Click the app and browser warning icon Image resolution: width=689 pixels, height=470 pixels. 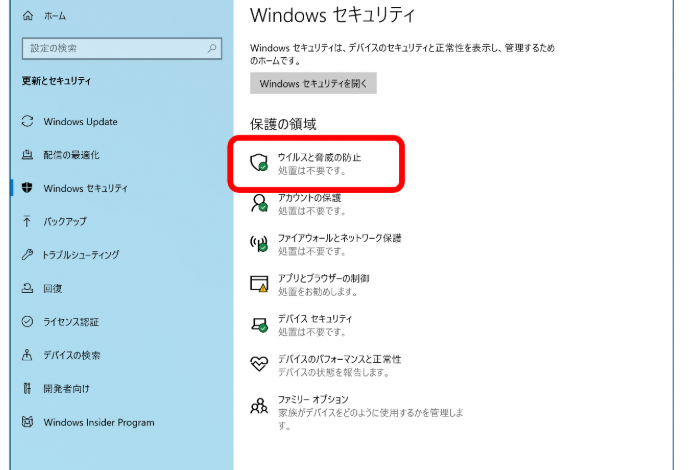tap(259, 284)
